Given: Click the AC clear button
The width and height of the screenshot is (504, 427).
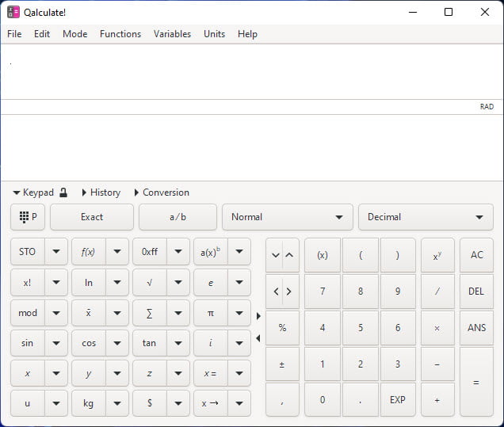Looking at the screenshot, I should click(477, 255).
